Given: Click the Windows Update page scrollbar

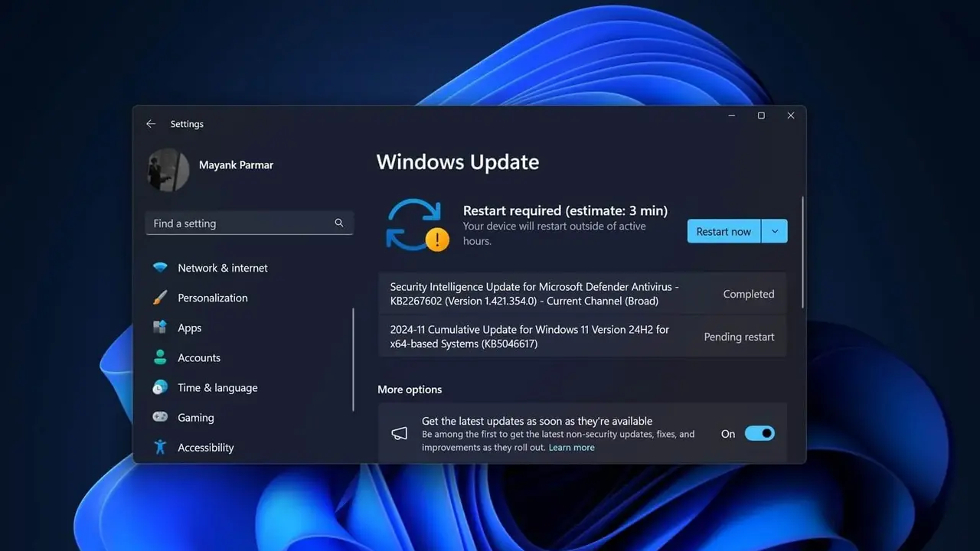Looking at the screenshot, I should (x=802, y=252).
